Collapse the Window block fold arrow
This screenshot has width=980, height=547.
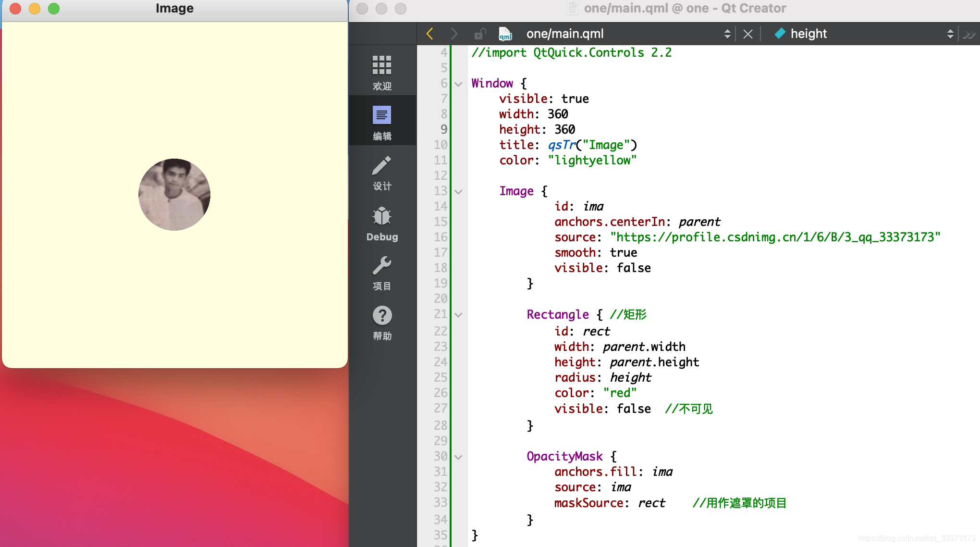[x=458, y=84]
